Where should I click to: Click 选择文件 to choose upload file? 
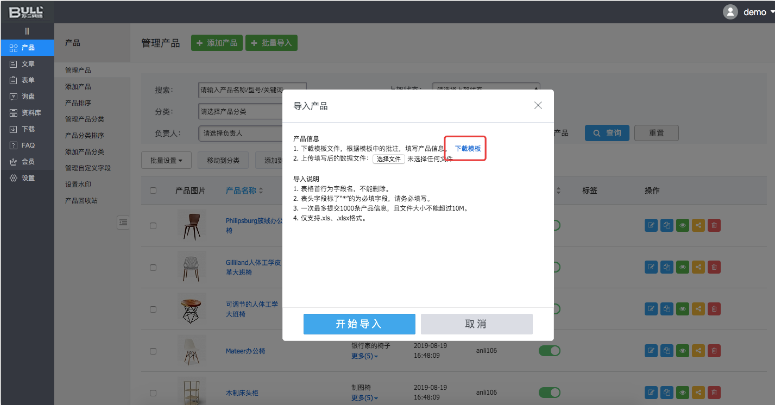coord(387,158)
